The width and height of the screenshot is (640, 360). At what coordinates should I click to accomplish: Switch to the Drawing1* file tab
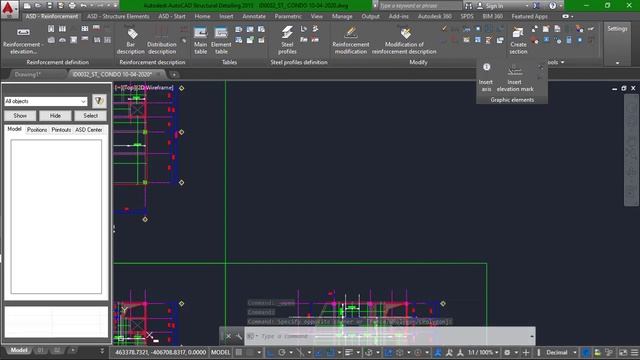(x=28, y=74)
